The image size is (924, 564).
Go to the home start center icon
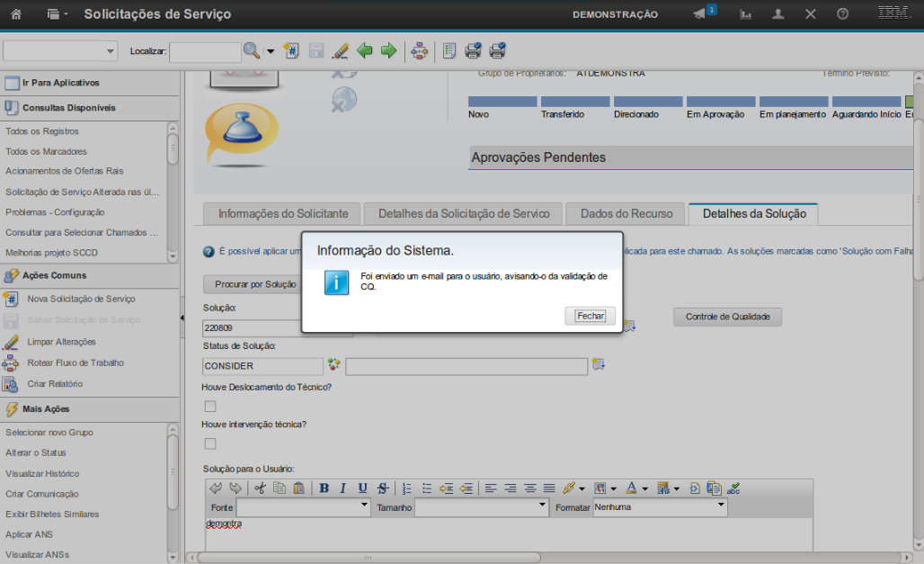coord(15,14)
